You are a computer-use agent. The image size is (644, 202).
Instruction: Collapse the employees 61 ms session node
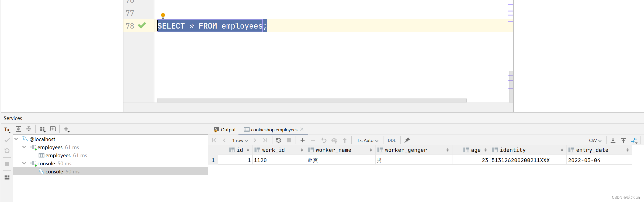(24, 147)
